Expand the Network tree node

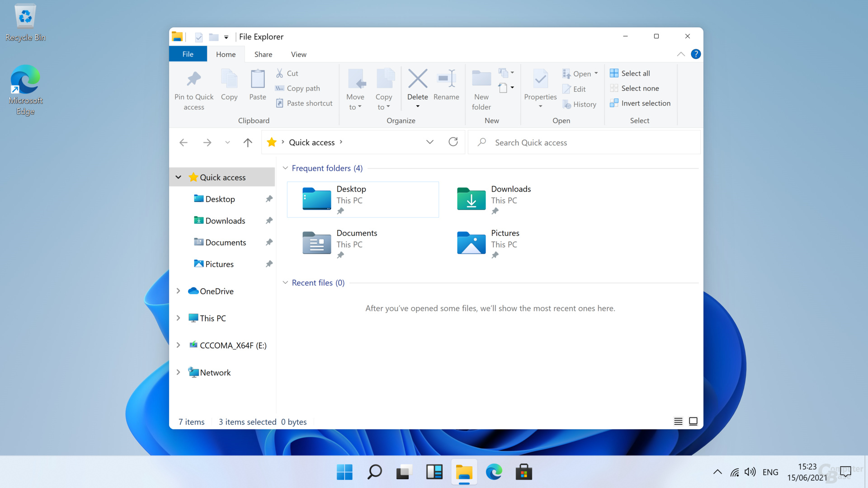click(179, 372)
